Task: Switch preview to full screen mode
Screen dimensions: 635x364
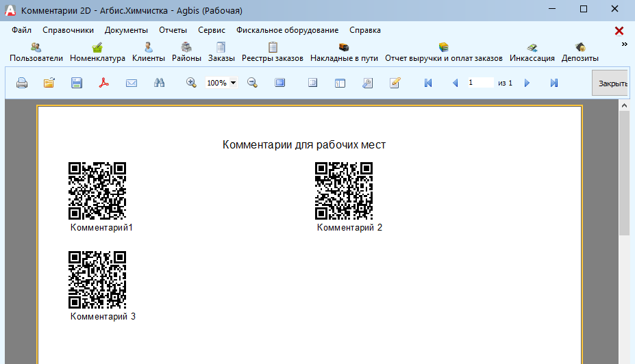Action: (280, 83)
